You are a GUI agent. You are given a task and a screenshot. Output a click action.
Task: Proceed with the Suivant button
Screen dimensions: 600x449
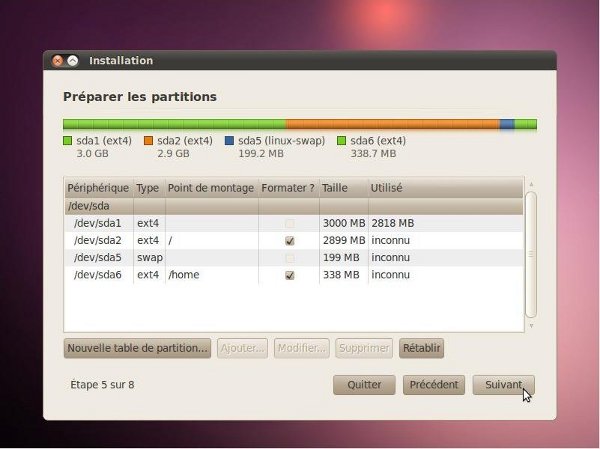click(503, 385)
